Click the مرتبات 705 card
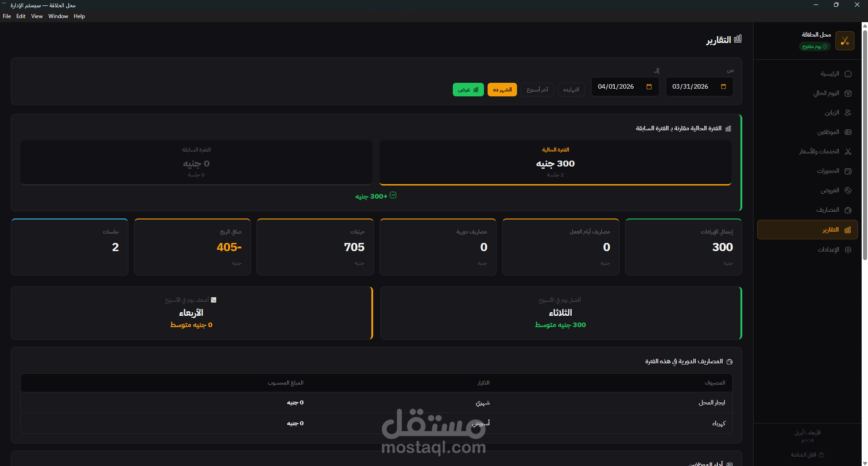This screenshot has width=868, height=466. (x=315, y=247)
